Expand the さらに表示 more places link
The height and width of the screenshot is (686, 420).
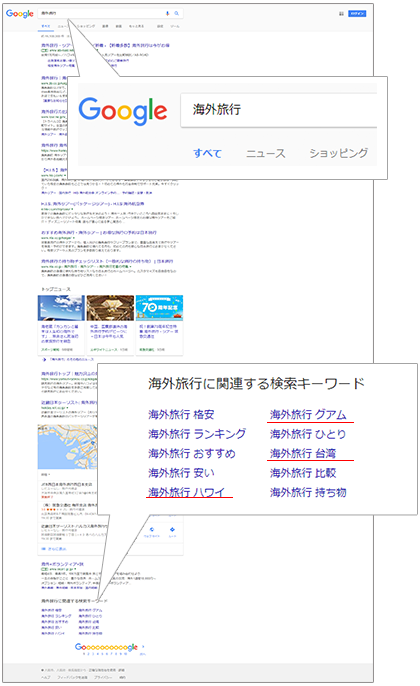tap(54, 549)
